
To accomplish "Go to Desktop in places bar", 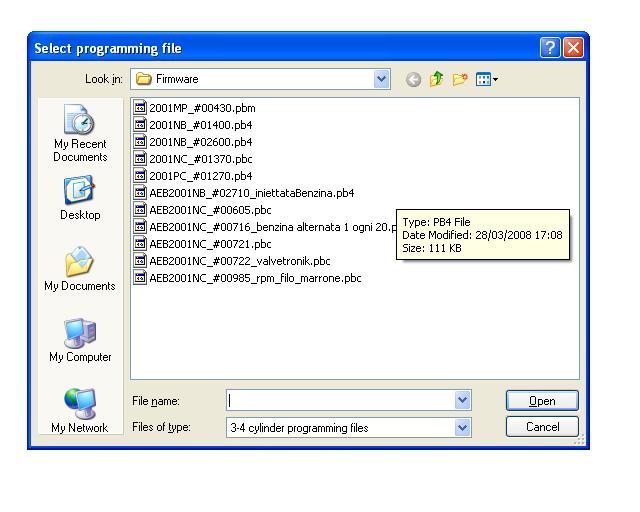I will (80, 198).
